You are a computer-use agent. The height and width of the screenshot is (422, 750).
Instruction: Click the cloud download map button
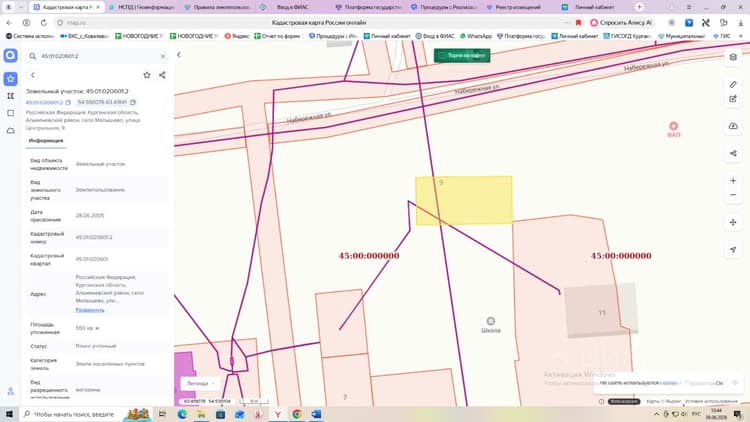pyautogui.click(x=733, y=126)
